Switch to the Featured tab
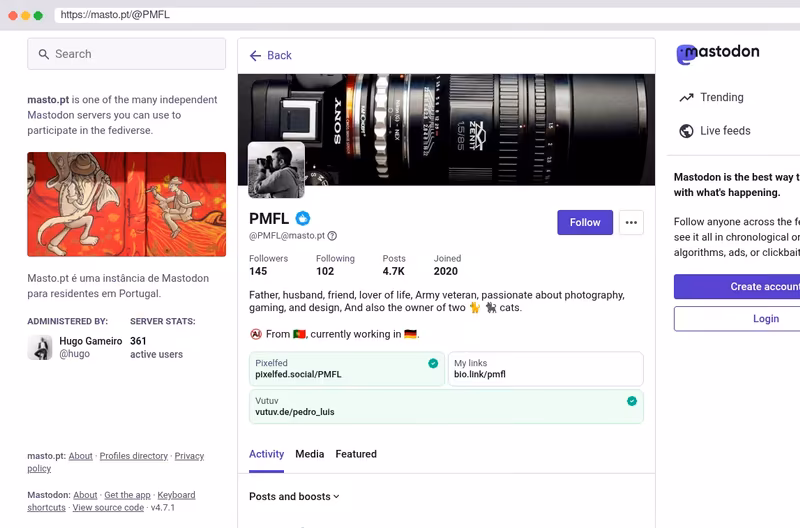 pos(356,454)
